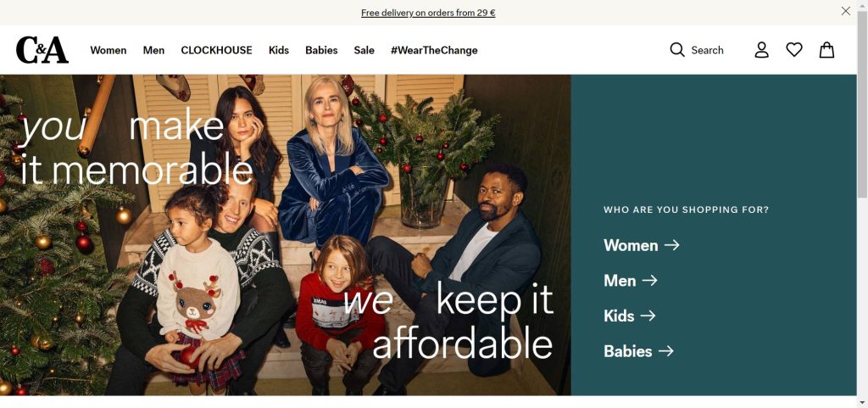This screenshot has width=868, height=408.
Task: View wishlist via heart icon
Action: tap(794, 50)
